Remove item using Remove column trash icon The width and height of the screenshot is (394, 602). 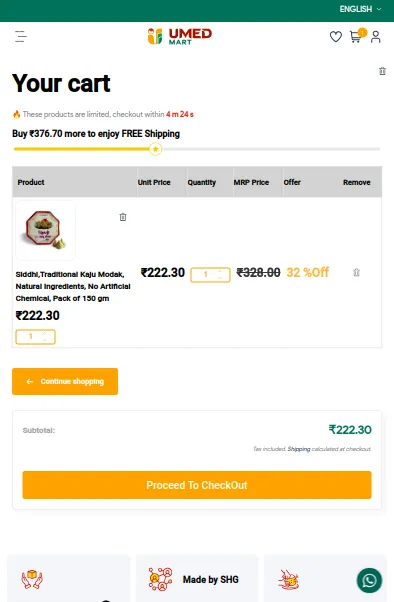click(356, 272)
